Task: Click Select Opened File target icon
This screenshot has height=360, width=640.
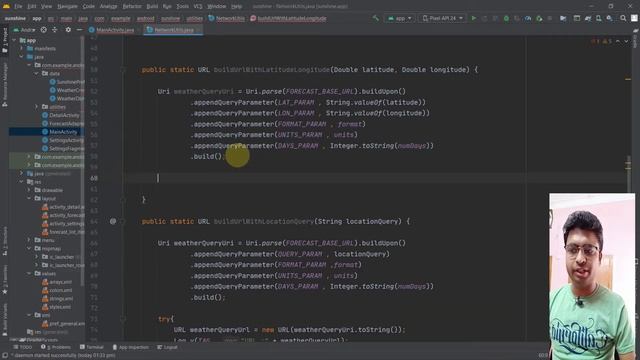Action: [x=44, y=30]
